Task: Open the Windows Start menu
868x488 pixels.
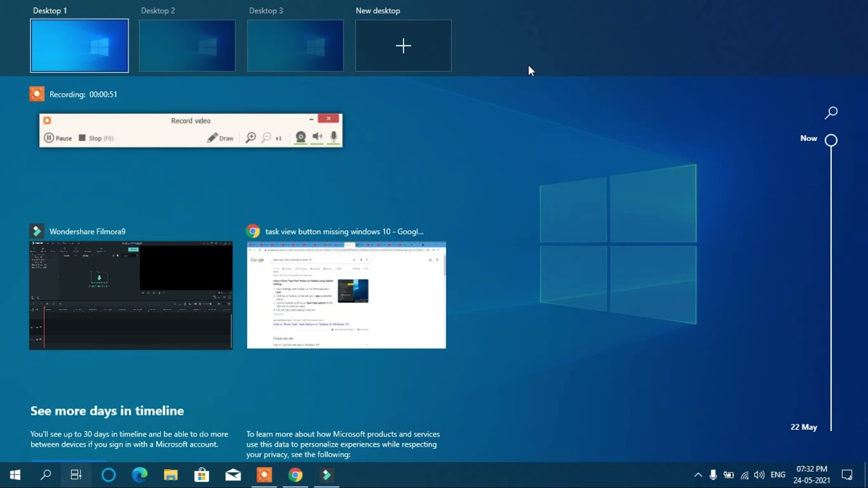Action: [x=15, y=475]
